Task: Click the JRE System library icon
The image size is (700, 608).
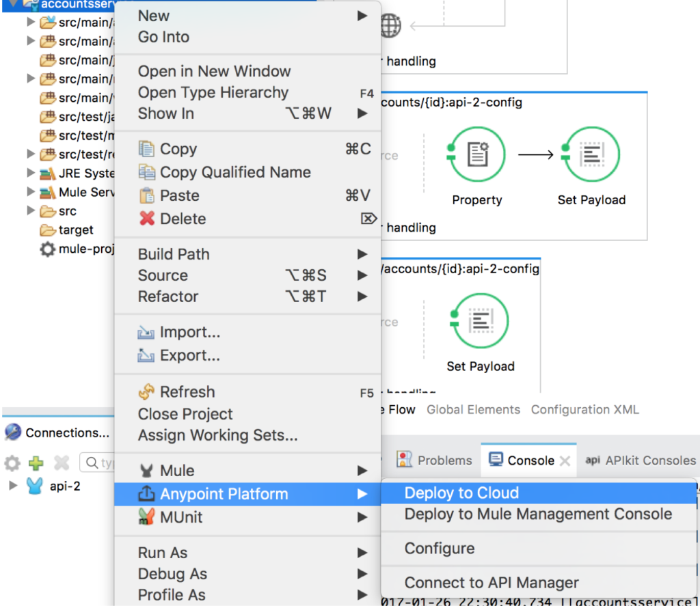Action: click(47, 174)
